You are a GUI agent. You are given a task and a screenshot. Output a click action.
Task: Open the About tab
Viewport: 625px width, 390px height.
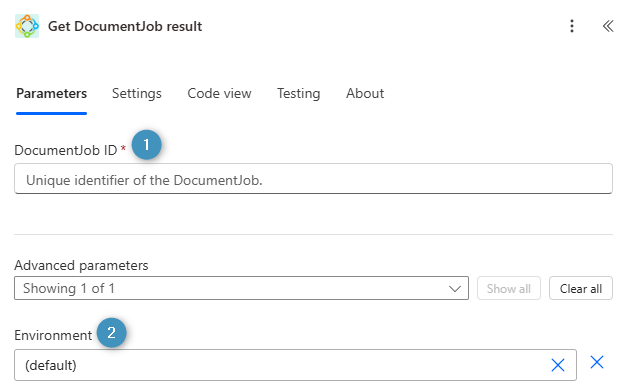365,93
